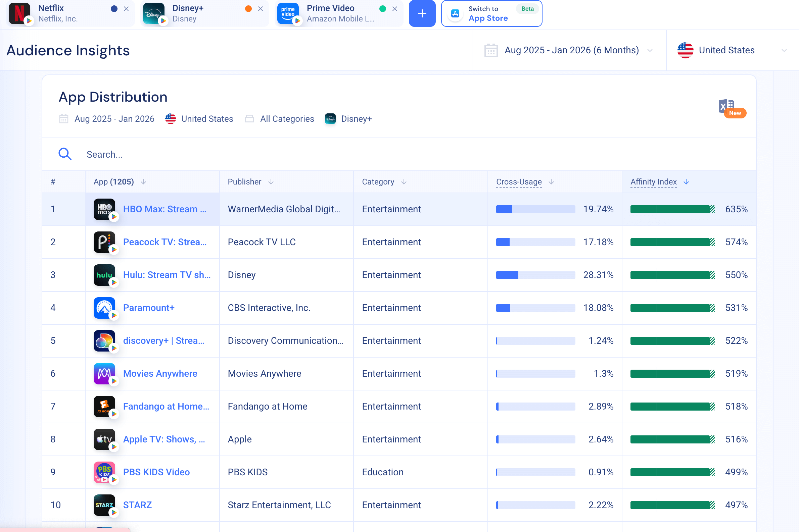The width and height of the screenshot is (799, 532).
Task: Click the Audience Insights page title
Action: (68, 50)
